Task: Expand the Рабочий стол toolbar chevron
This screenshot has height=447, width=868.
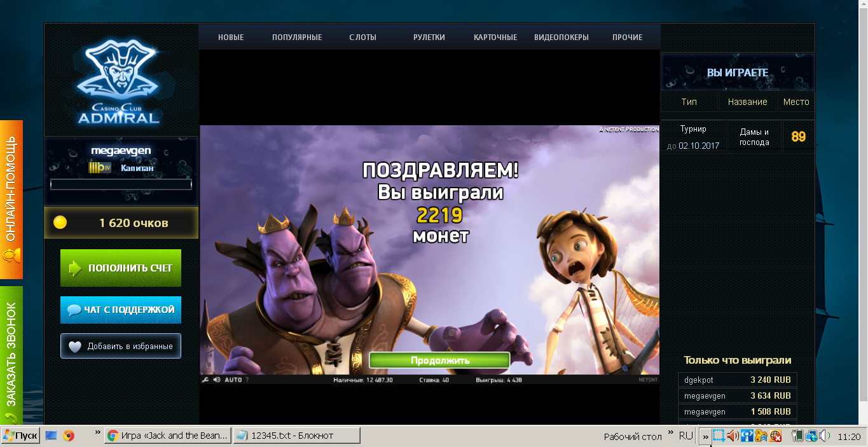Action: [x=670, y=432]
